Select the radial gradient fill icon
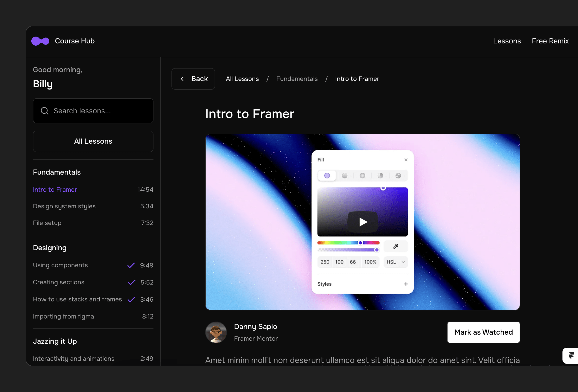 (362, 175)
